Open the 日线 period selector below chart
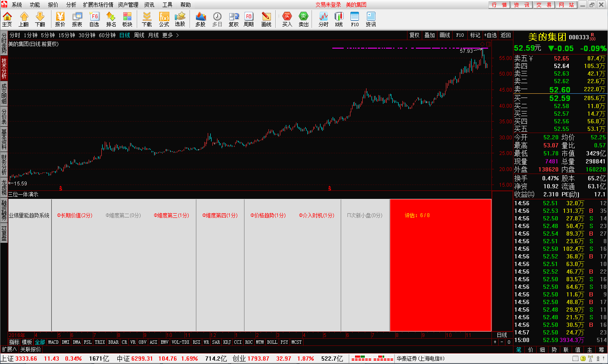608x364 pixels. click(502, 335)
